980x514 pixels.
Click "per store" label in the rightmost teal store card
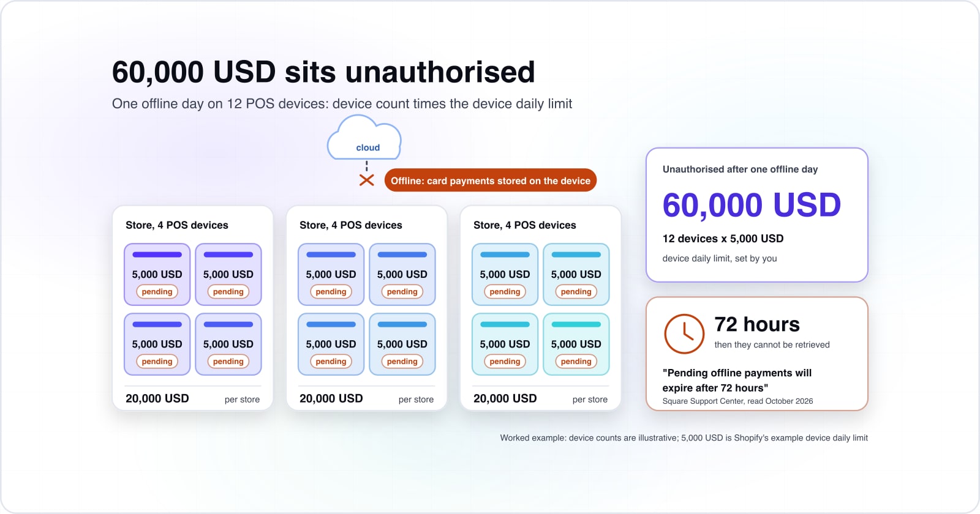(590, 400)
